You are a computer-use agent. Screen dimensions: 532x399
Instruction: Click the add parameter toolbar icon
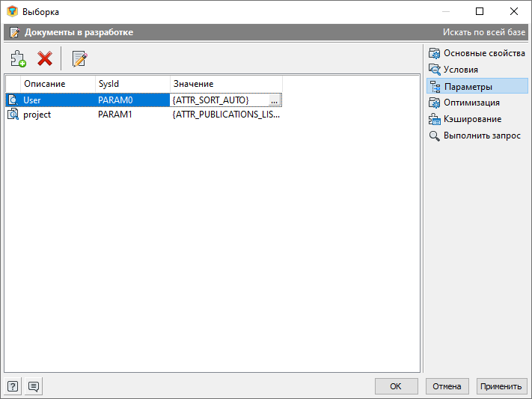click(19, 58)
